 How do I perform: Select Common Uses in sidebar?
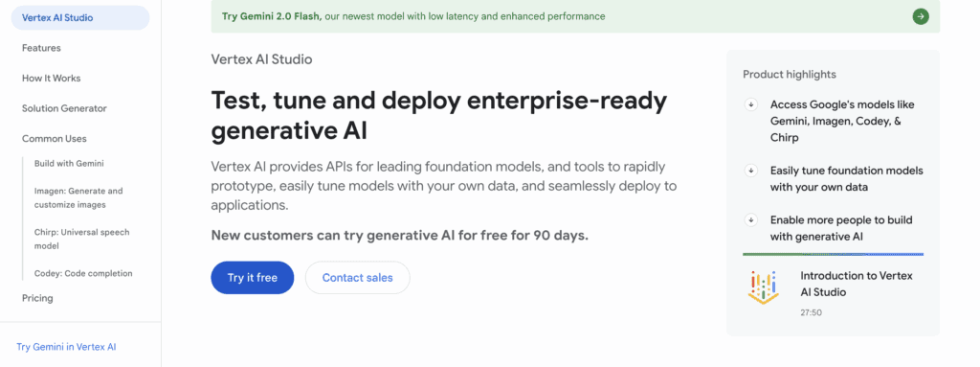pos(55,138)
